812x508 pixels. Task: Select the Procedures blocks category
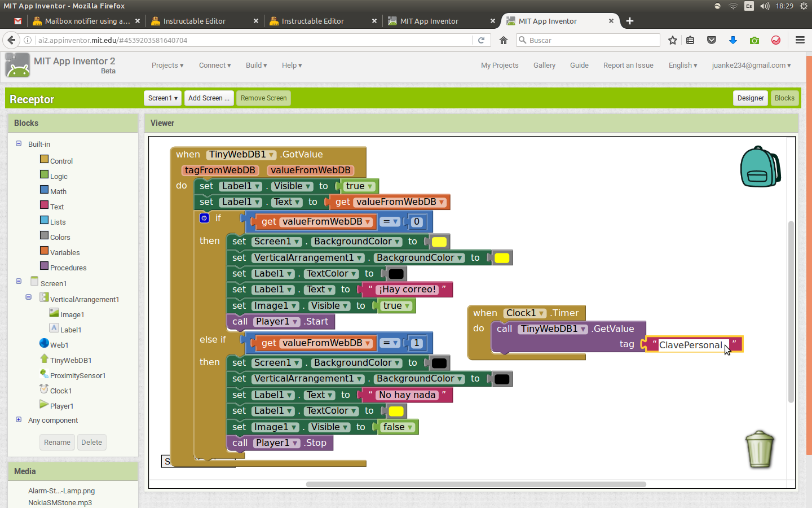click(x=68, y=268)
